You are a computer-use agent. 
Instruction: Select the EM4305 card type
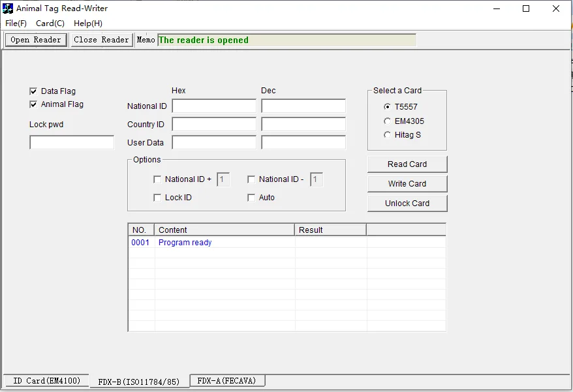[x=388, y=121]
